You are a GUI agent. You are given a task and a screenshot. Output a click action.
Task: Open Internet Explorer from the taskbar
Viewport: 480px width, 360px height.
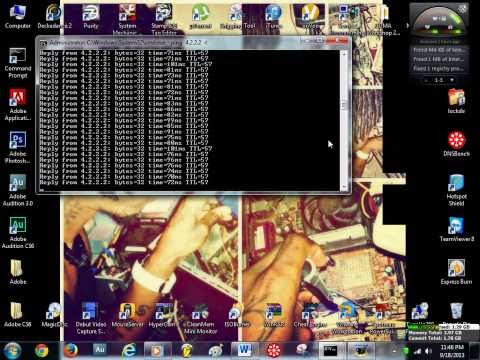pos(129,351)
